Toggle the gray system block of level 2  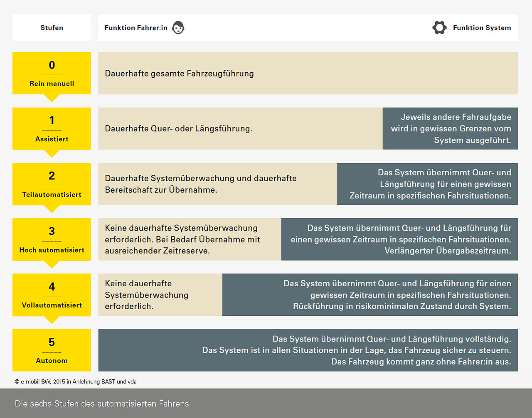point(427,184)
